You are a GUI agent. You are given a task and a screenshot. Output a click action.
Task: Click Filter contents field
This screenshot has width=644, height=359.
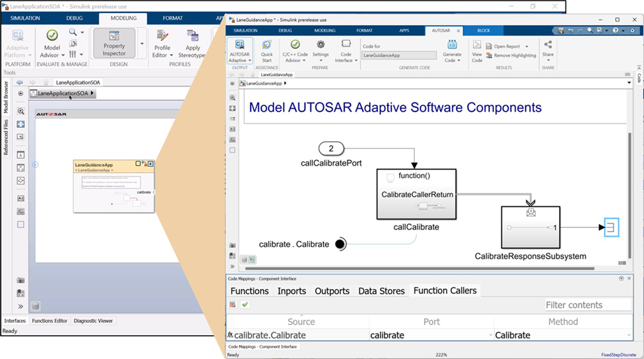tap(588, 305)
